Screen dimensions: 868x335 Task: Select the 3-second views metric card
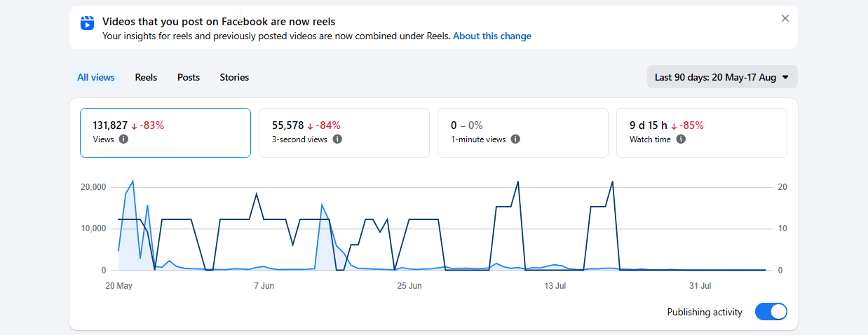pos(344,132)
